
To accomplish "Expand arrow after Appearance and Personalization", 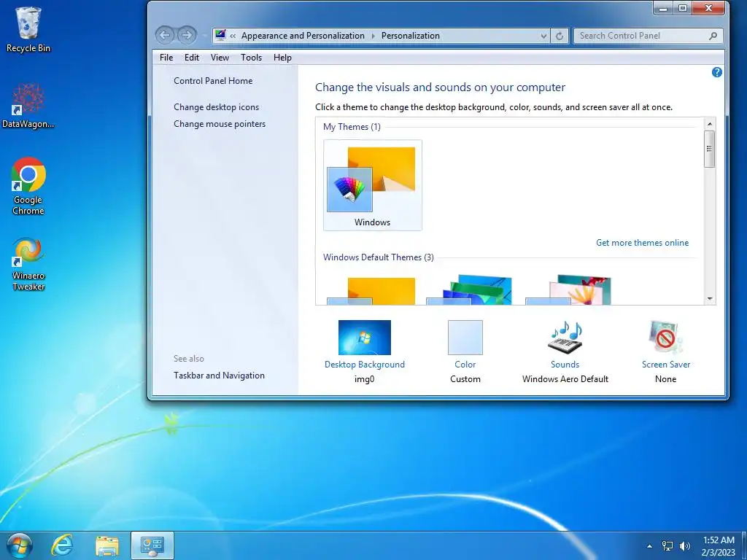I will (373, 36).
